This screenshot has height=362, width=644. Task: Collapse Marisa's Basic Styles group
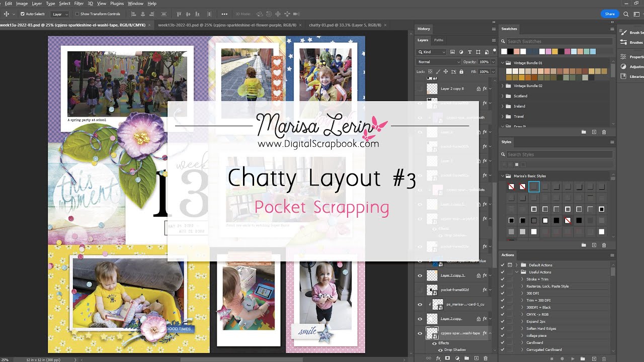point(503,176)
